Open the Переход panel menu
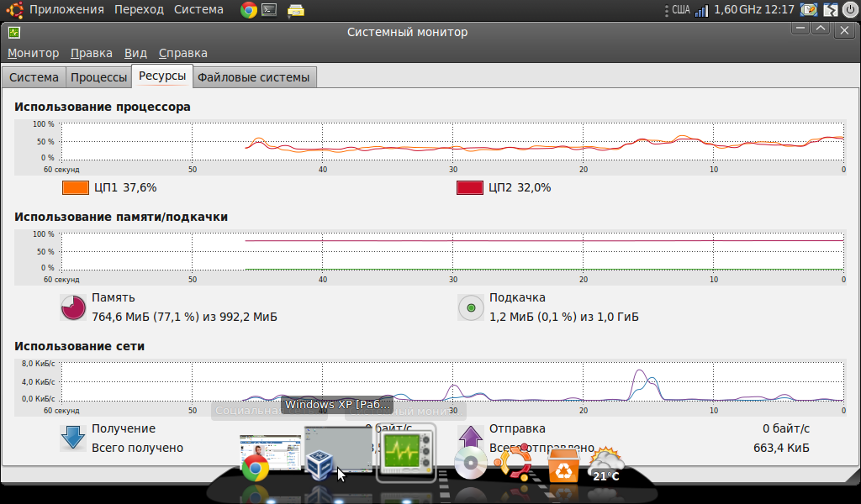Image resolution: width=861 pixels, height=504 pixels. [139, 10]
